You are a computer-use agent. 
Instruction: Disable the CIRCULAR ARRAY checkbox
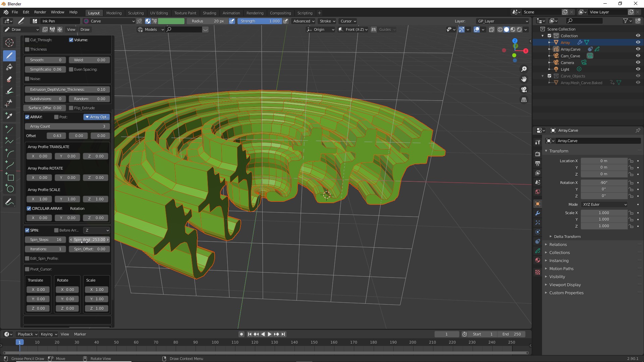pos(29,208)
